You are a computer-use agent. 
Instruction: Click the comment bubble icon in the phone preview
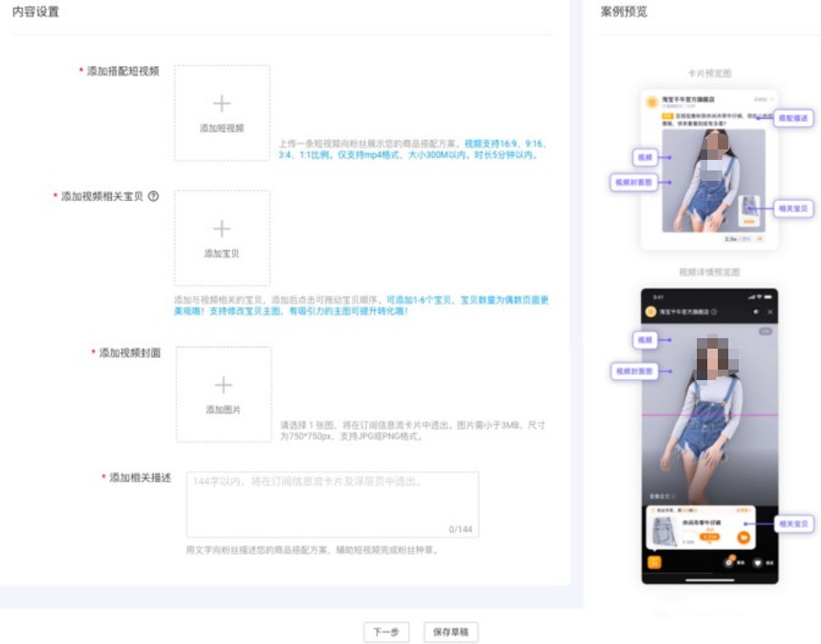[729, 563]
